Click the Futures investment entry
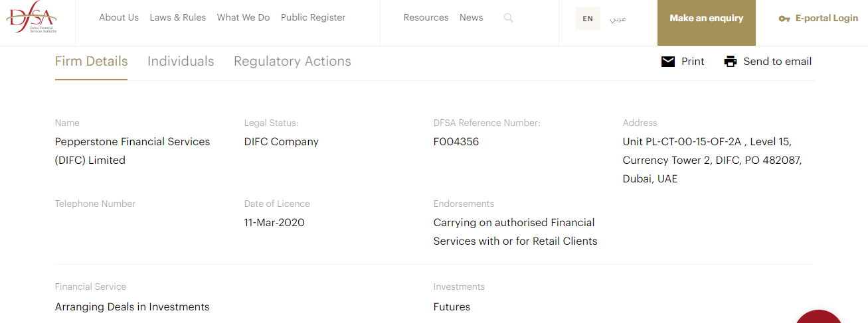The height and width of the screenshot is (323, 868). click(x=452, y=307)
